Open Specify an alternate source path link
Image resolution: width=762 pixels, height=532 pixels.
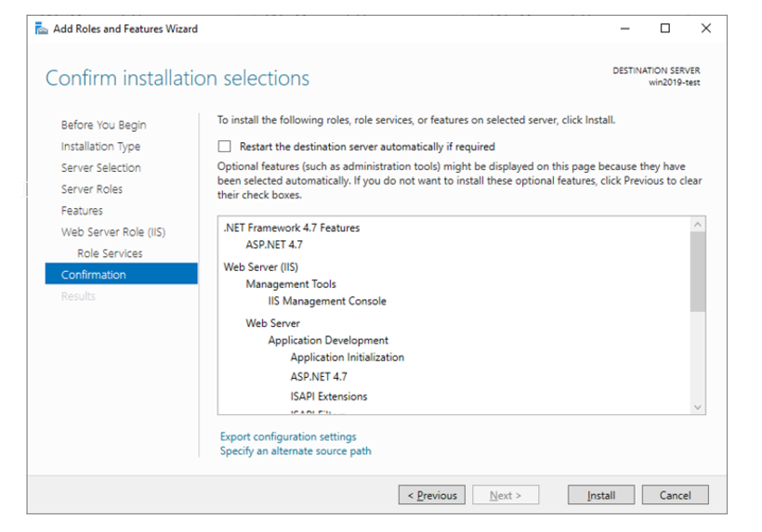click(x=296, y=451)
